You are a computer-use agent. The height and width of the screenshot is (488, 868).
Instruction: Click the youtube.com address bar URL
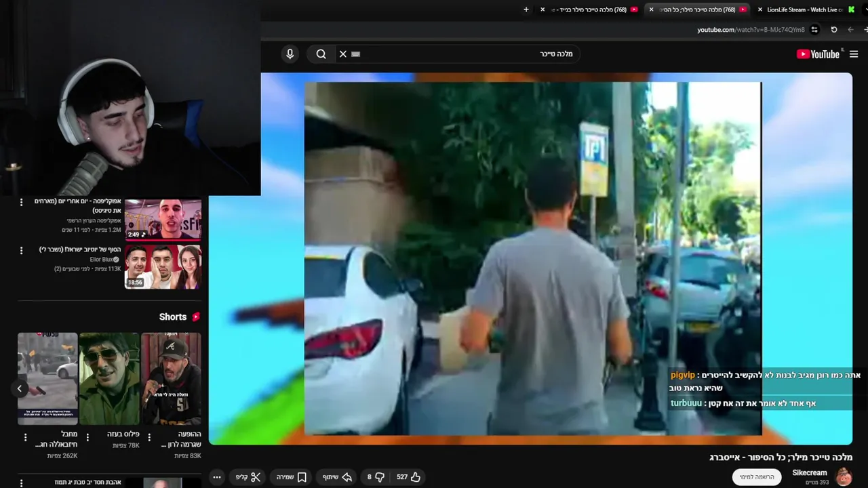click(751, 30)
